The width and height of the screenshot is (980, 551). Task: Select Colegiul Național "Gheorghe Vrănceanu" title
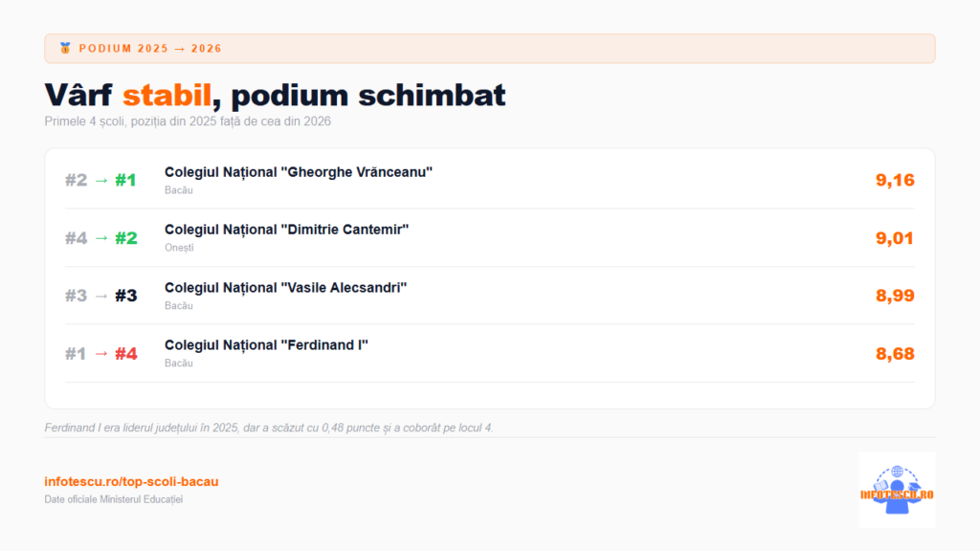tap(299, 172)
